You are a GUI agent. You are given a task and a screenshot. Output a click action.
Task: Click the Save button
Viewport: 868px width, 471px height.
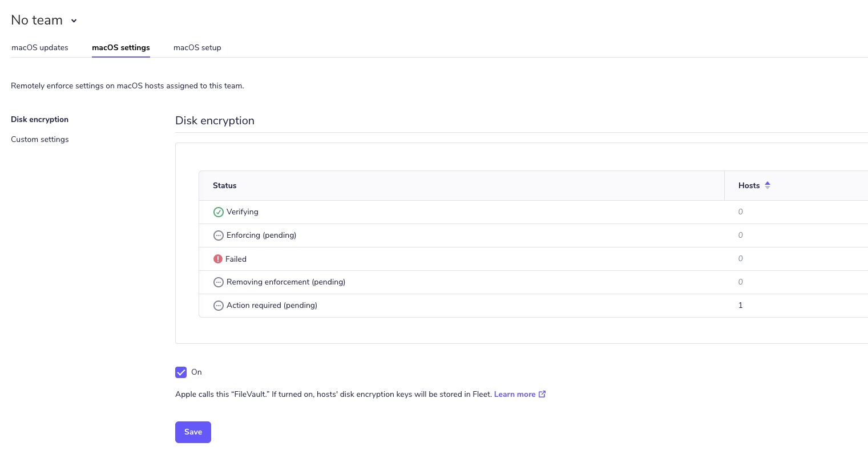tap(193, 432)
